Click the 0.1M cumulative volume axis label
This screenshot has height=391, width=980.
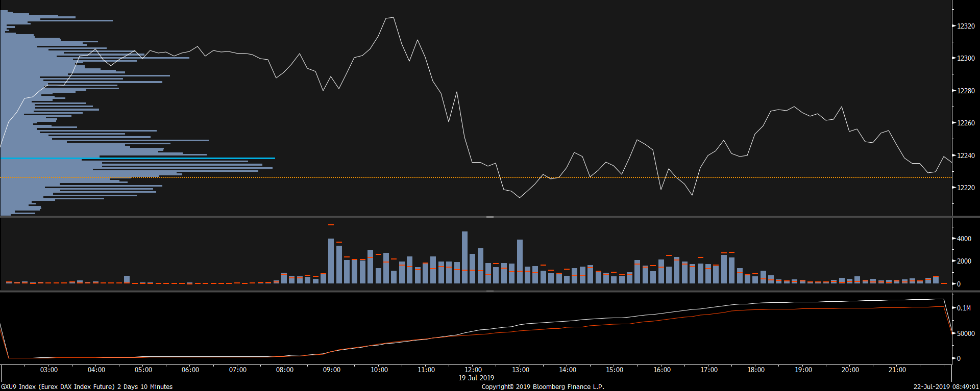963,308
